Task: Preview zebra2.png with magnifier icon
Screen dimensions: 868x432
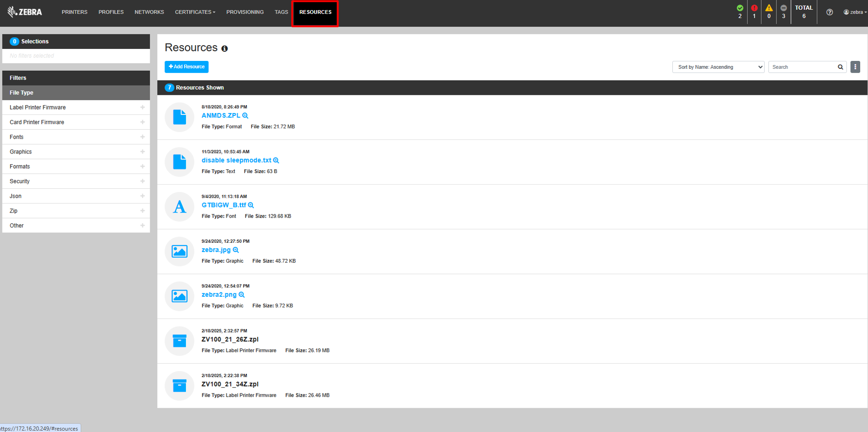Action: click(242, 295)
